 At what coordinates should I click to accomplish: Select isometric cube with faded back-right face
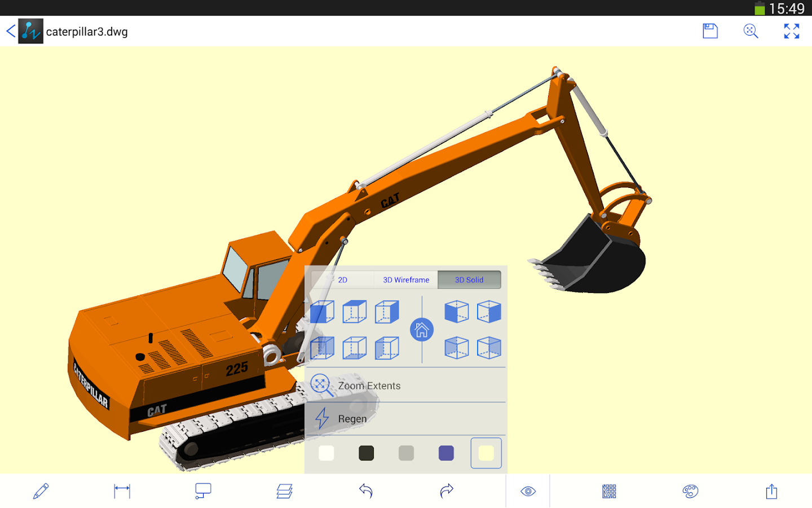pos(489,348)
